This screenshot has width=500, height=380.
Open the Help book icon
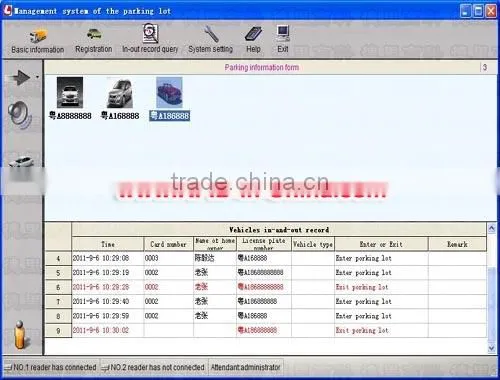click(x=253, y=34)
